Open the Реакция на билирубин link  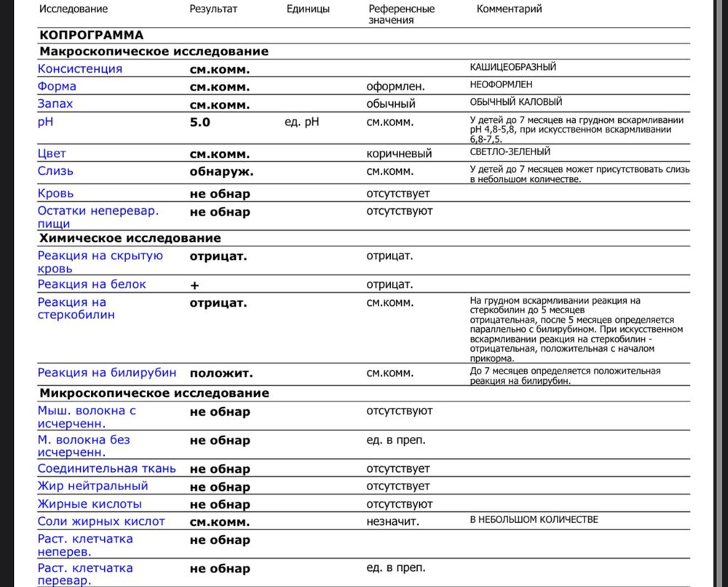107,372
